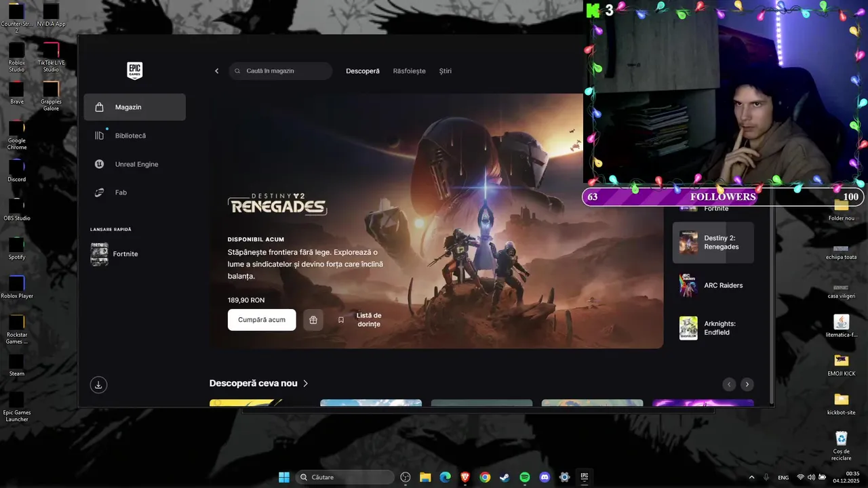Click the Cumpără acum button
This screenshot has height=488, width=868.
(x=262, y=320)
